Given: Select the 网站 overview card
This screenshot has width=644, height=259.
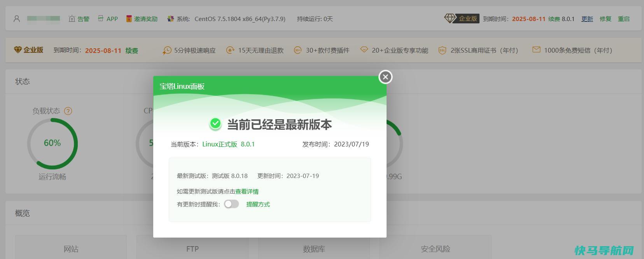Looking at the screenshot, I should click(71, 247).
